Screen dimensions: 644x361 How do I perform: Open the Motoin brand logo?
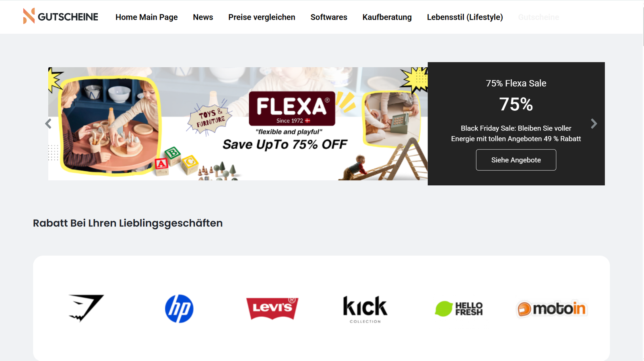[x=551, y=309]
